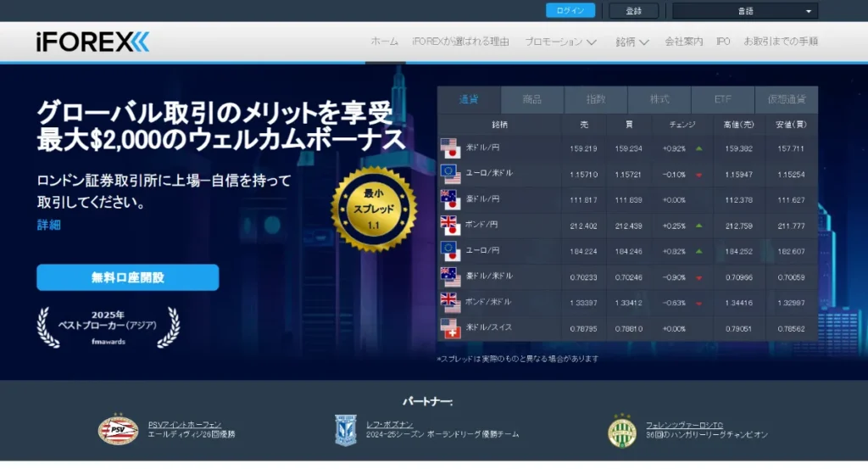Click the 高値(売) column header
The width and height of the screenshot is (868, 469).
point(738,125)
